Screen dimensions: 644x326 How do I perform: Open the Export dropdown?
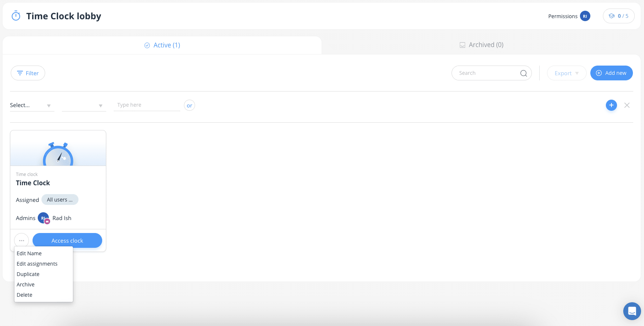point(566,73)
